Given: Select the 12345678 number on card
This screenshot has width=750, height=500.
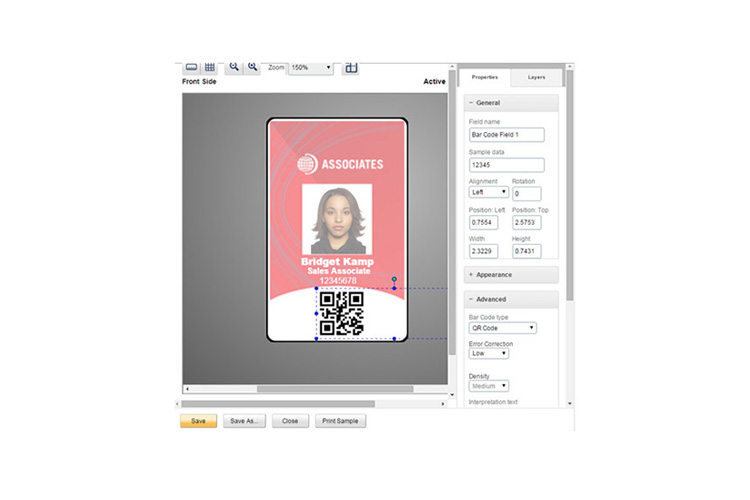Looking at the screenshot, I should point(338,280).
